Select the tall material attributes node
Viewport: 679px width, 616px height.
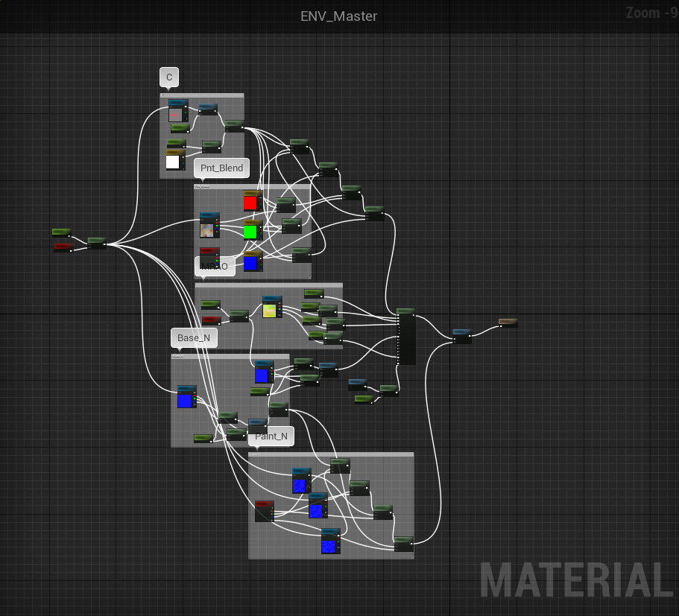tap(406, 337)
